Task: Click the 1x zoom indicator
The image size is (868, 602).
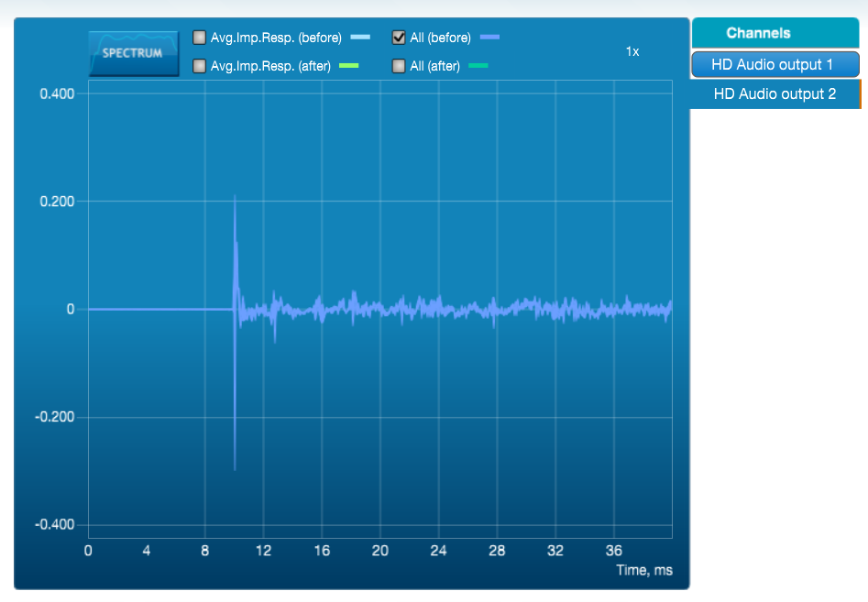Action: coord(632,51)
